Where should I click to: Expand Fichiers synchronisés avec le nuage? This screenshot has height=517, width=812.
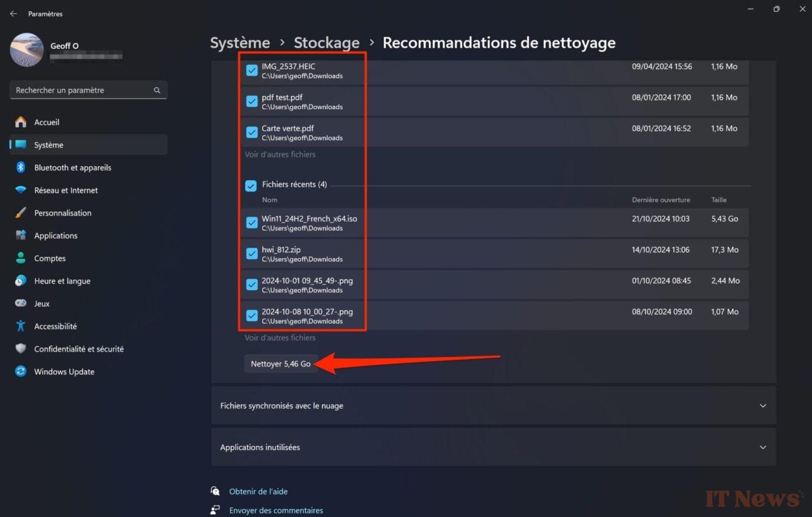493,405
